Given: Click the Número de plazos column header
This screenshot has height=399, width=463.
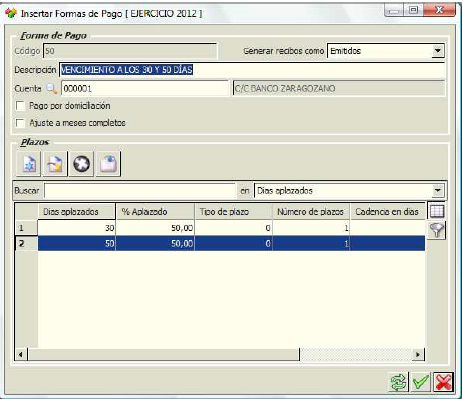Looking at the screenshot, I should coord(311,212).
